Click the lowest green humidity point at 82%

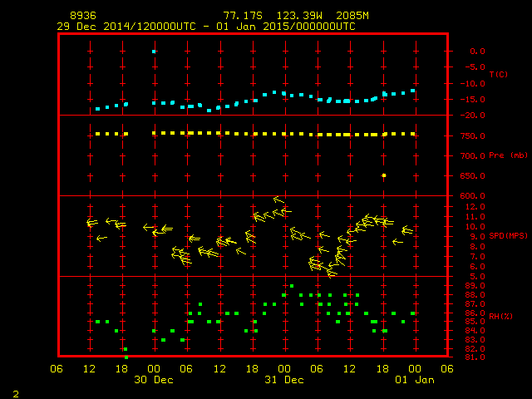(x=126, y=349)
